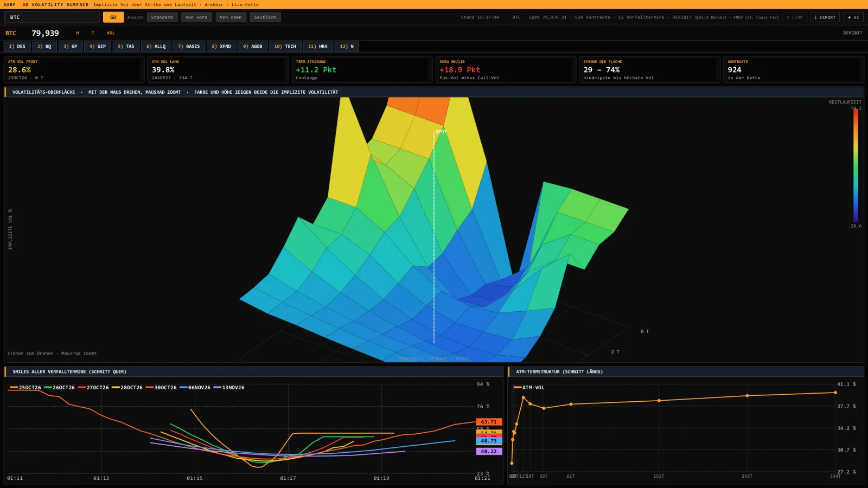Toggle the 28OCT26 smile legend entry

point(127,388)
